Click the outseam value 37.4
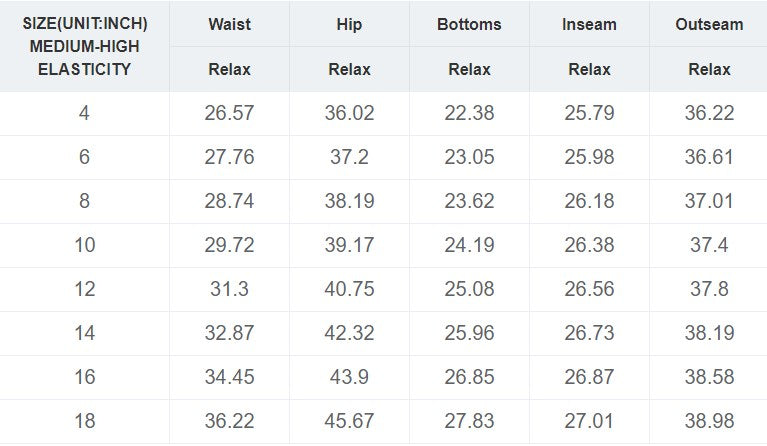The width and height of the screenshot is (767, 446). pos(709,245)
